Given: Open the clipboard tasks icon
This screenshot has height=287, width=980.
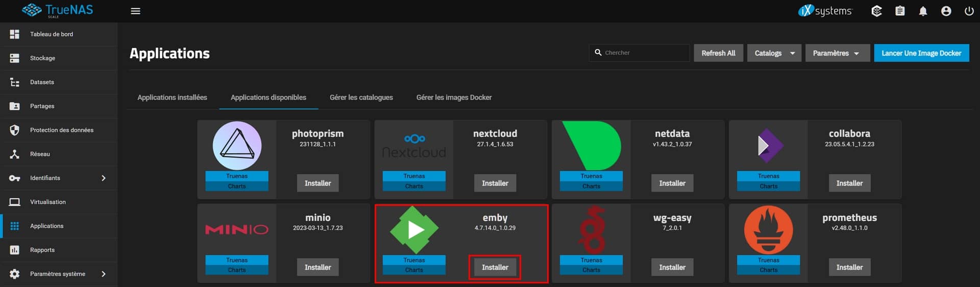Looking at the screenshot, I should pos(900,11).
